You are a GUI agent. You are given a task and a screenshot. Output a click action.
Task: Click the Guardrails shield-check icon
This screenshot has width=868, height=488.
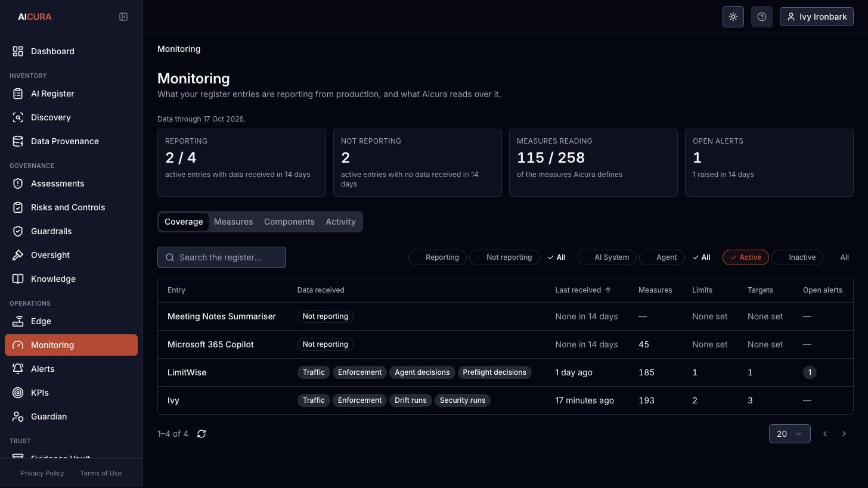click(x=18, y=231)
